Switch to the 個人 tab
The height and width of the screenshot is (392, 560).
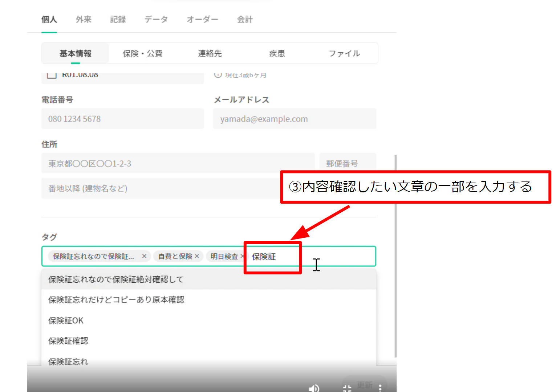(49, 20)
